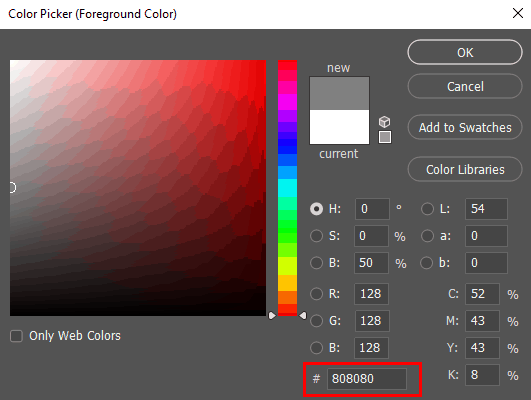Click the right hue slider arrow
The height and width of the screenshot is (400, 531).
303,316
